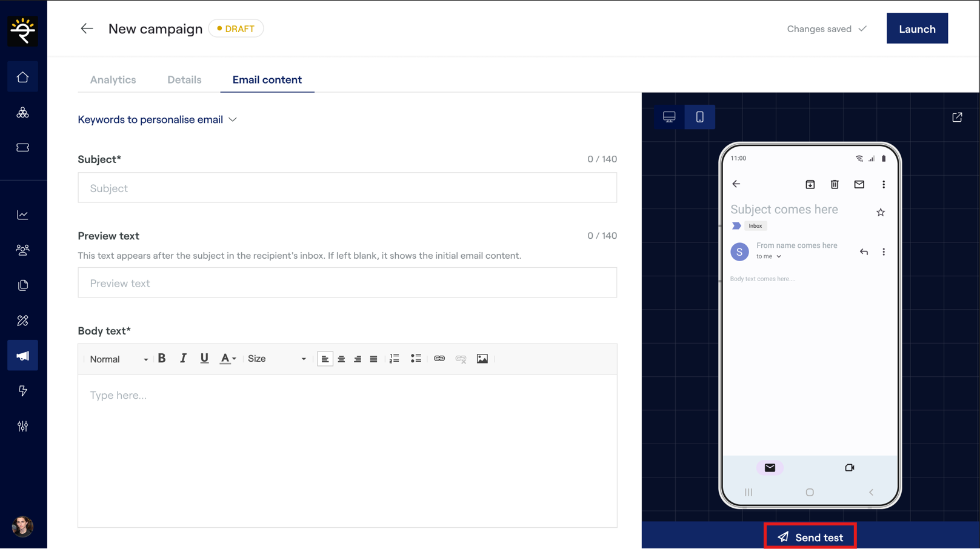Click the Bold formatting icon
The height and width of the screenshot is (549, 980).
[162, 359]
